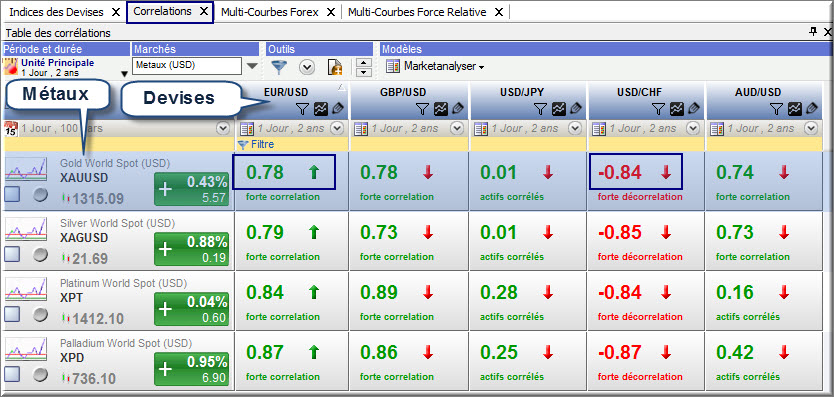Click the USD/CHF column pencil icon

[x=693, y=109]
